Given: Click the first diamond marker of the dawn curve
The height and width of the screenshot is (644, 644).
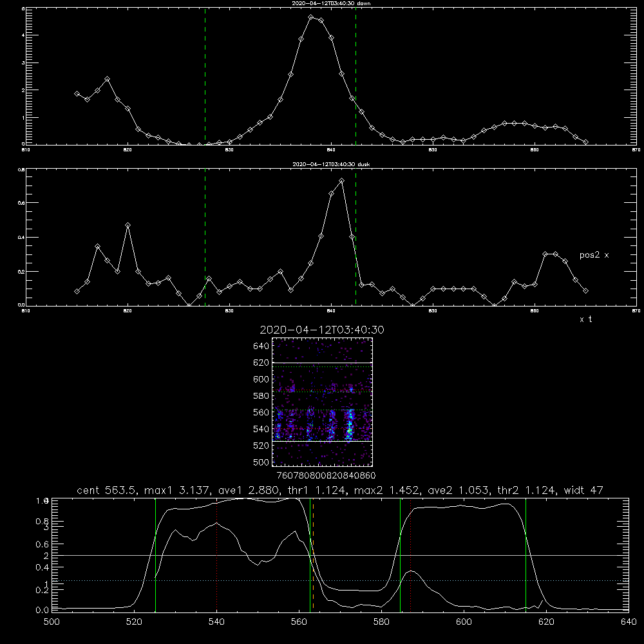Looking at the screenshot, I should [x=77, y=93].
